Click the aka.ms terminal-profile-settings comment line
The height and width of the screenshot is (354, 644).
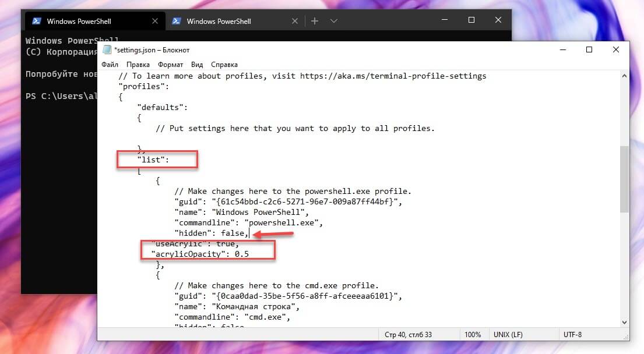302,76
